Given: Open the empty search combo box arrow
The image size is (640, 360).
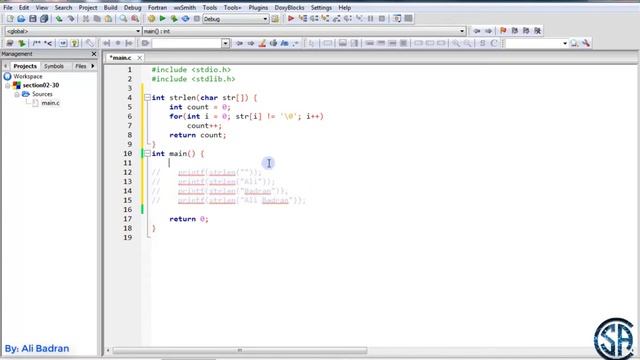Looking at the screenshot, I should [x=225, y=43].
